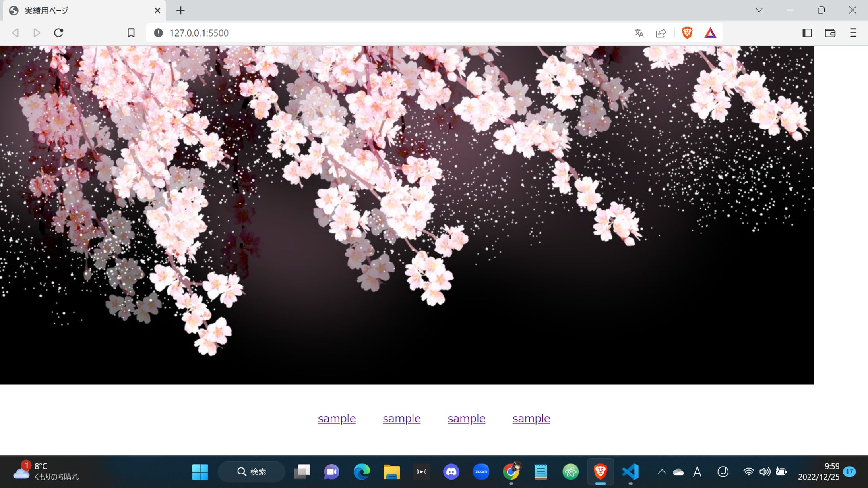Open the translate page icon
This screenshot has height=488, width=868.
pos(639,33)
